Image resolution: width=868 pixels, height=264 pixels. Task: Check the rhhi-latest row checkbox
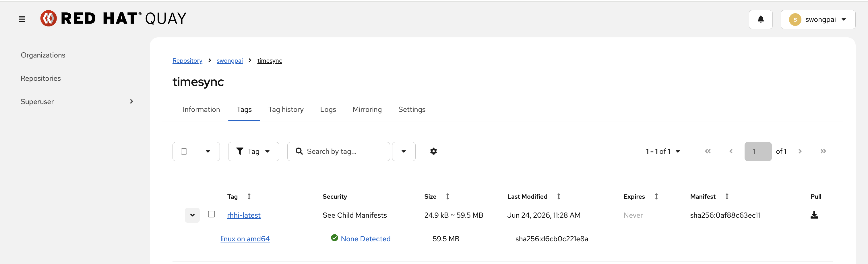coord(211,214)
